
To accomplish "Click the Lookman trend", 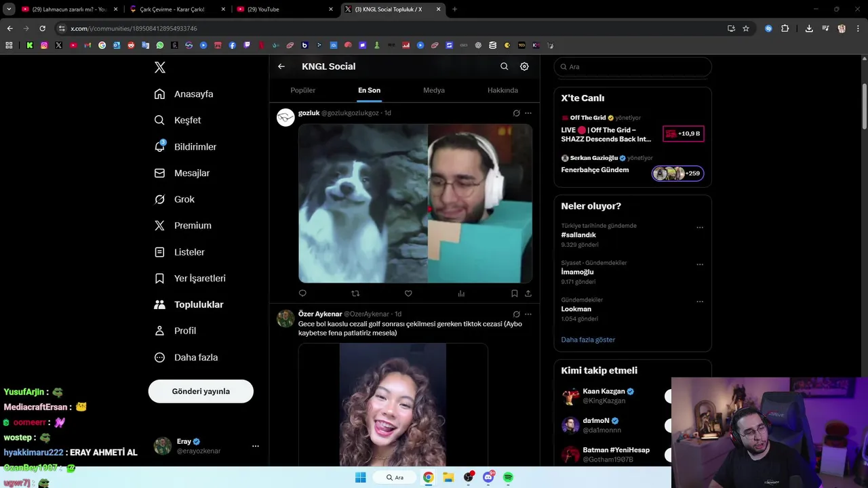I will point(576,309).
